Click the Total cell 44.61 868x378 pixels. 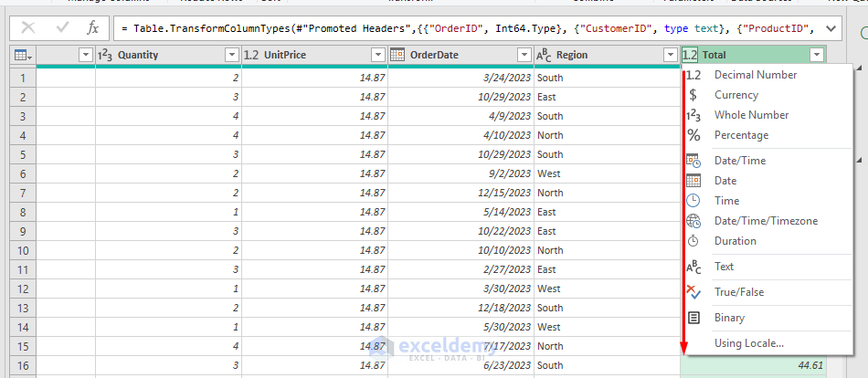tap(754, 365)
